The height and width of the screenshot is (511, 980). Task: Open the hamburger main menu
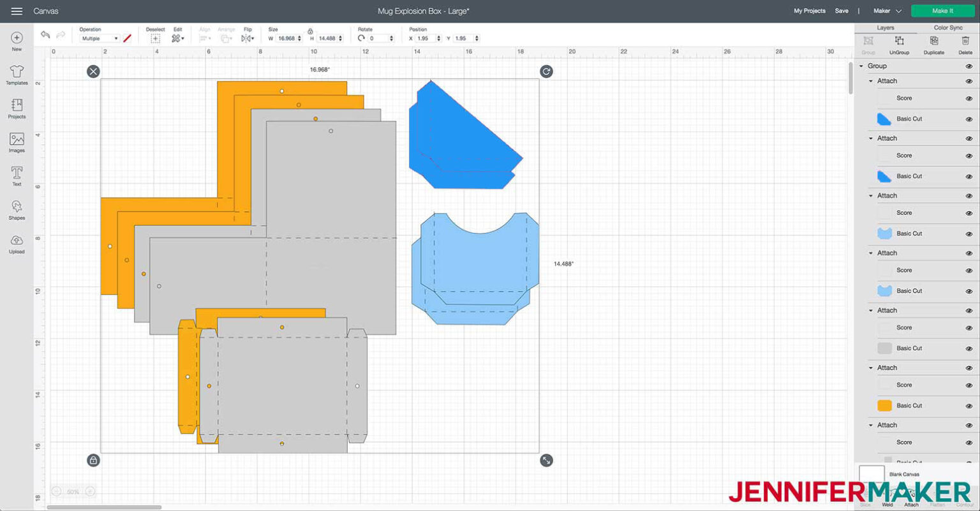click(17, 11)
